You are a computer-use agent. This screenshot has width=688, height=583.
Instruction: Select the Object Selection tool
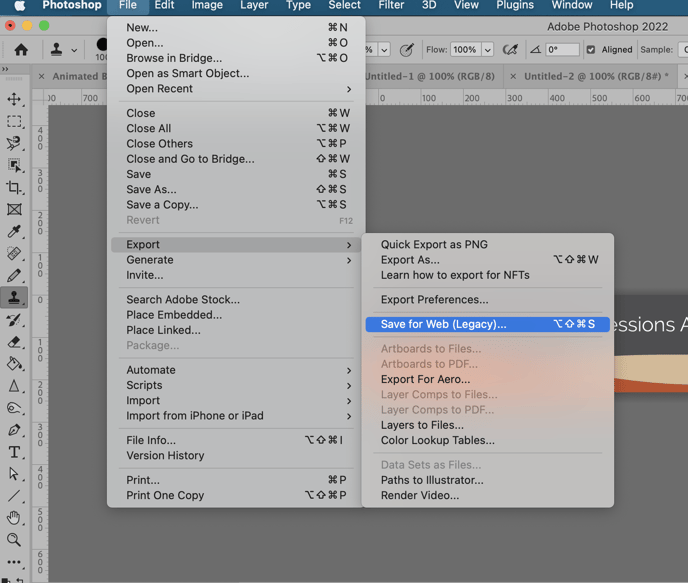[x=14, y=165]
